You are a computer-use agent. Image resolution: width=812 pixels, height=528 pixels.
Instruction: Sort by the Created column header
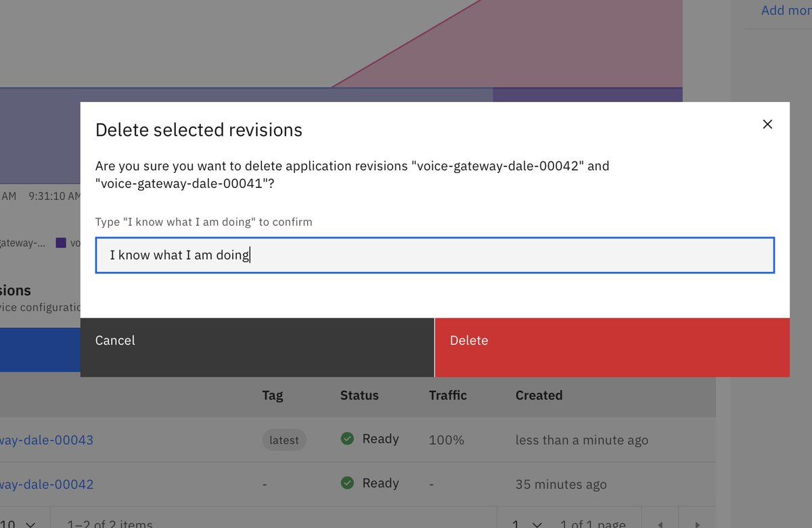(539, 395)
